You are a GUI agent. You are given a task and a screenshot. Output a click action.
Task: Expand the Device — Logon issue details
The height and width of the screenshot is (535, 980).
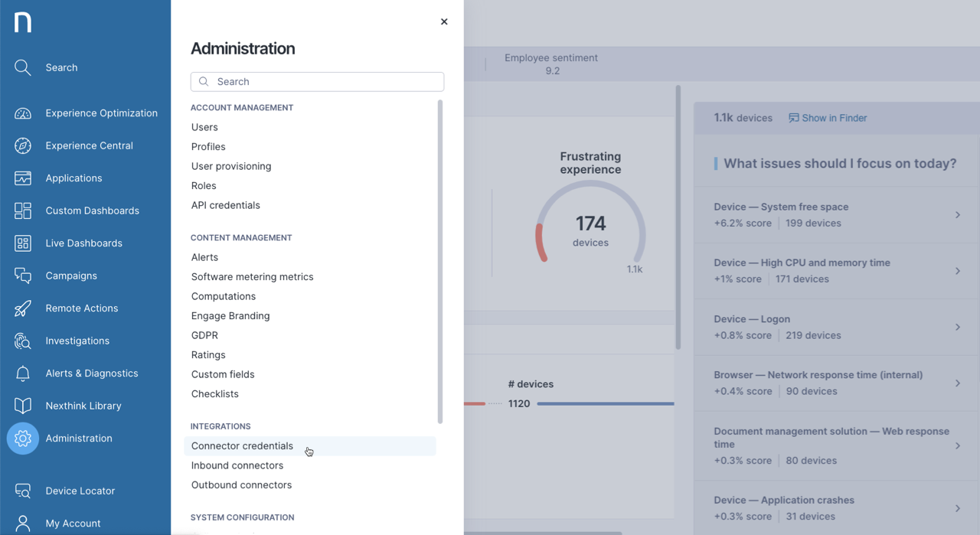point(835,327)
